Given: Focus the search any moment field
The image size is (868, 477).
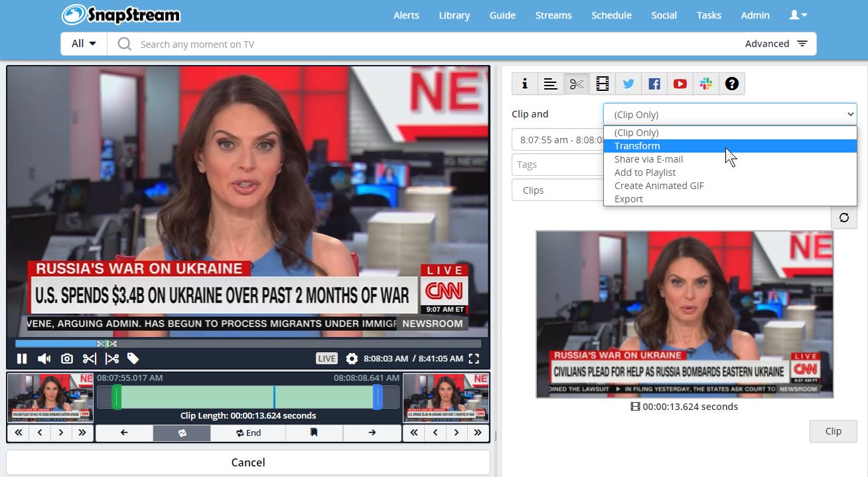Looking at the screenshot, I should (x=425, y=44).
